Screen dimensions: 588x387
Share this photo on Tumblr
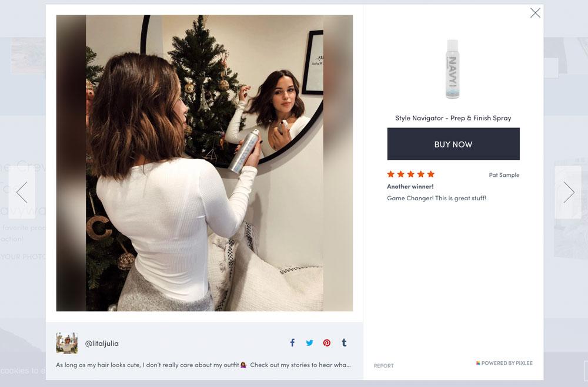(x=344, y=342)
